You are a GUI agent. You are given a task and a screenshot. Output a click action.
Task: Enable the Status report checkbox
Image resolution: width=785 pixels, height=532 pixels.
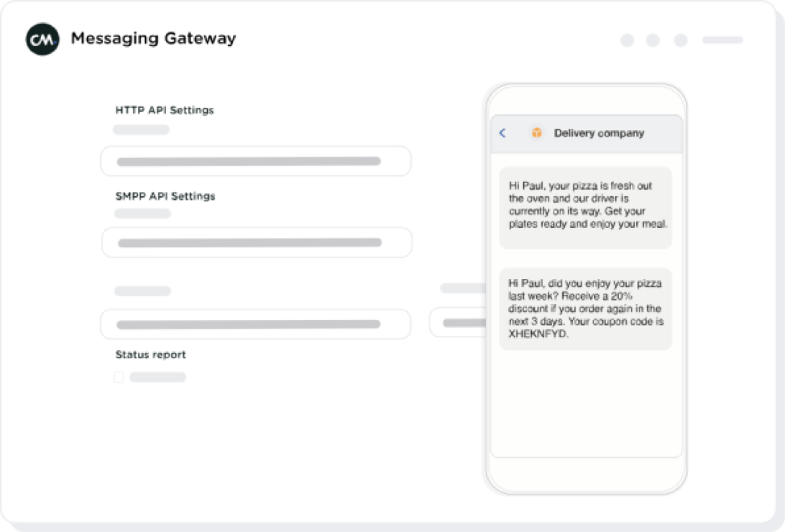(x=119, y=377)
